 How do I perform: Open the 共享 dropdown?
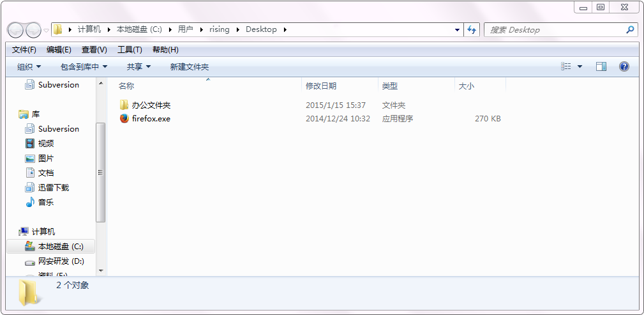pos(139,67)
